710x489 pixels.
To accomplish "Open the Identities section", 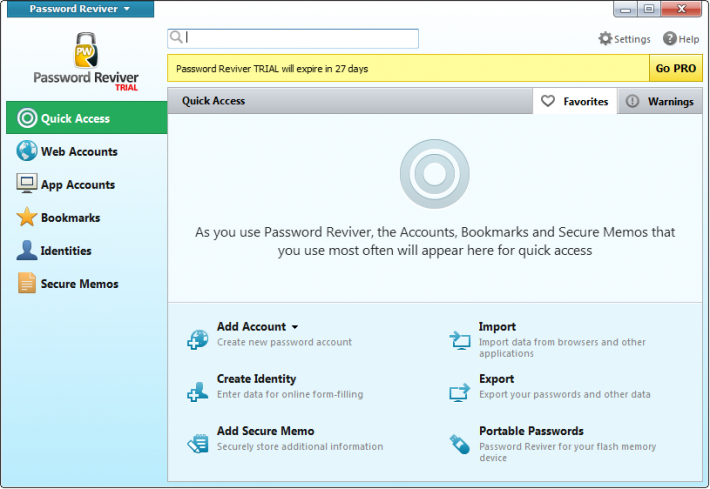I will coord(86,250).
